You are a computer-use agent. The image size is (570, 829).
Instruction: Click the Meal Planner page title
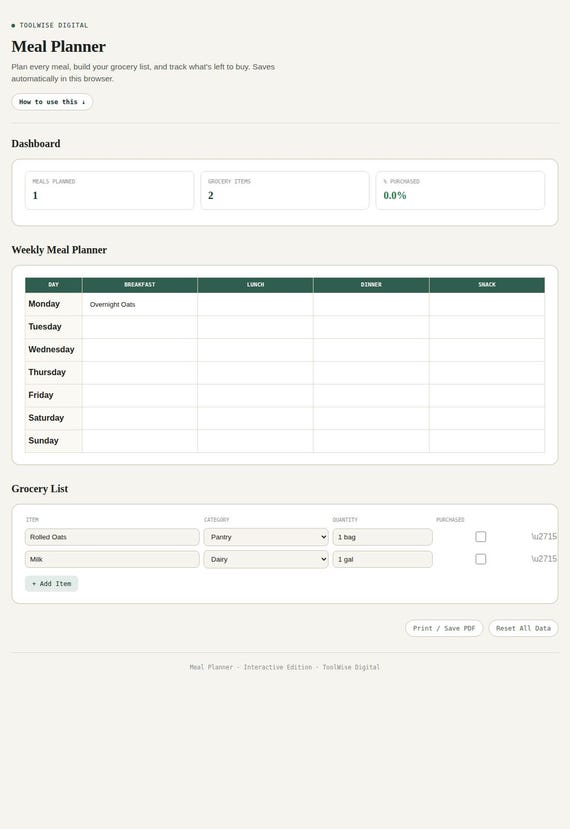tap(59, 47)
